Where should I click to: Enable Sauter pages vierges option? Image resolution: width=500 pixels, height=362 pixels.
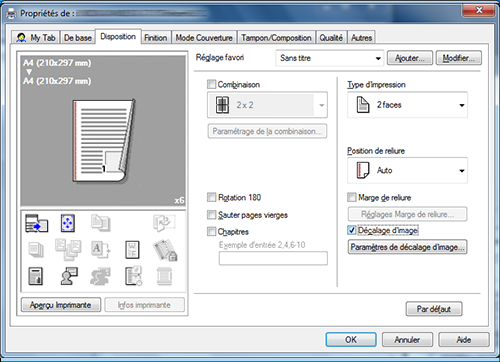[211, 215]
